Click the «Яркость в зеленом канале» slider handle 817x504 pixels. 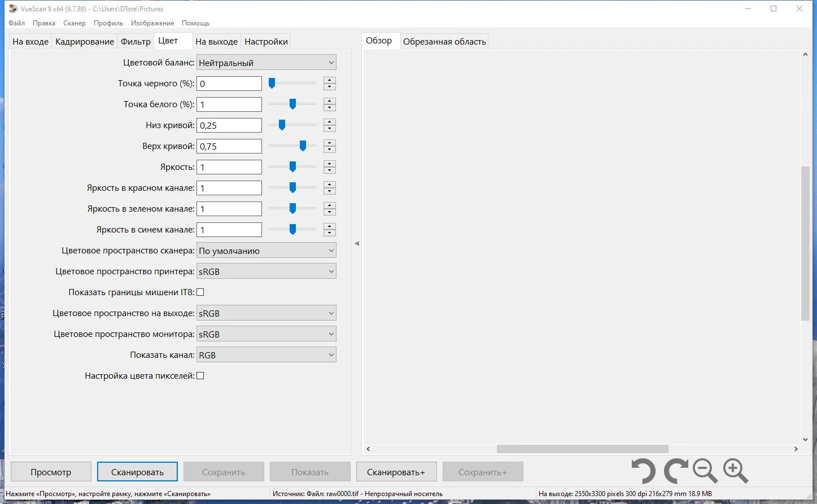[x=292, y=209]
